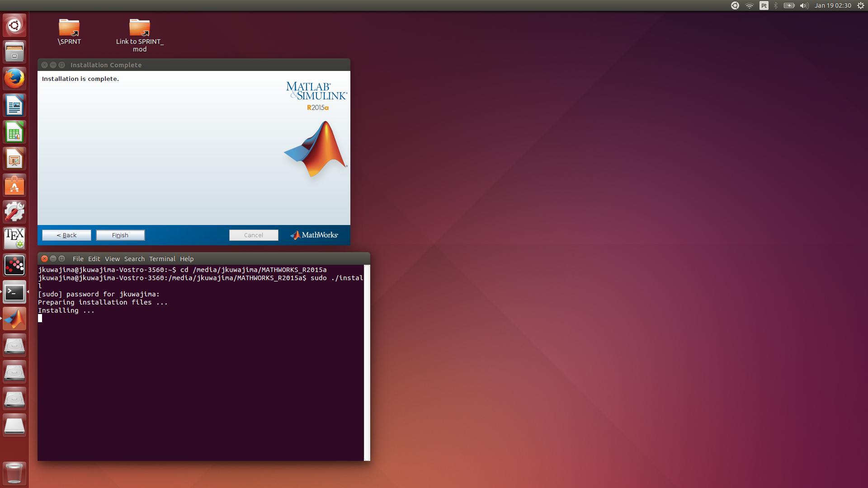The image size is (868, 488).
Task: Open Ubuntu Software Center
Action: click(14, 185)
